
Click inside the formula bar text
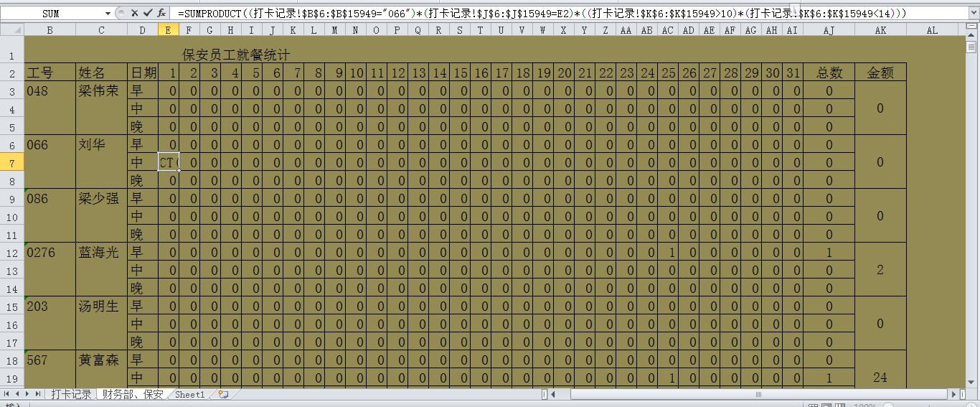click(502, 13)
